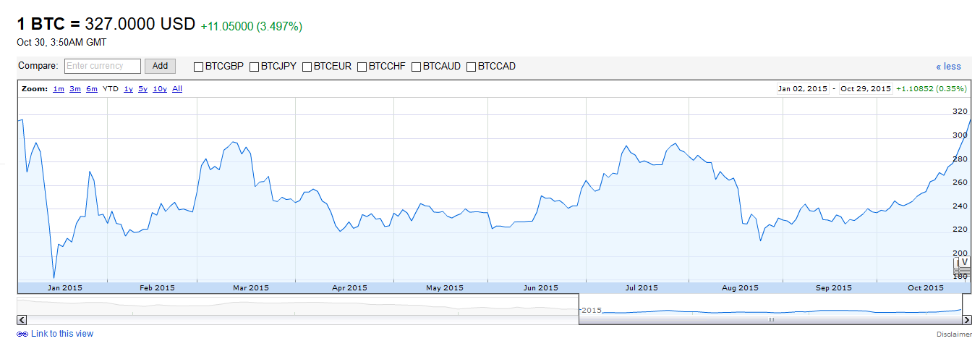Open the Disclaimer link
Image resolution: width=980 pixels, height=349 pixels.
(x=955, y=335)
